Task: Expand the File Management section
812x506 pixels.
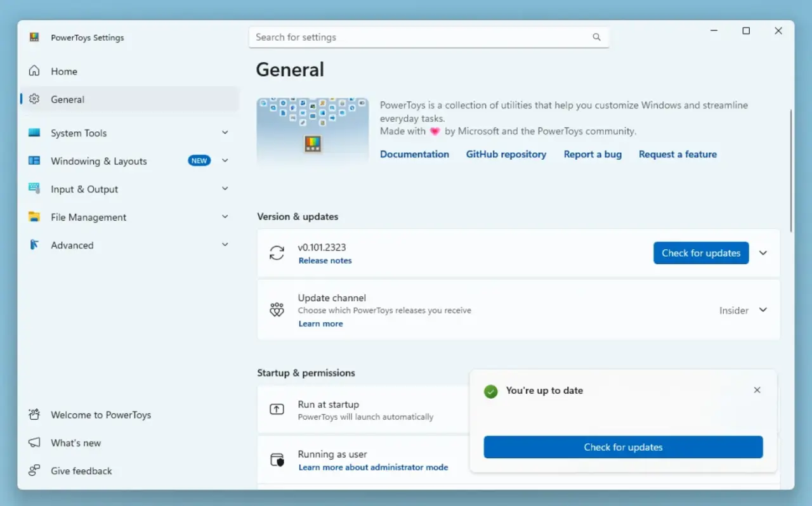Action: click(x=225, y=216)
